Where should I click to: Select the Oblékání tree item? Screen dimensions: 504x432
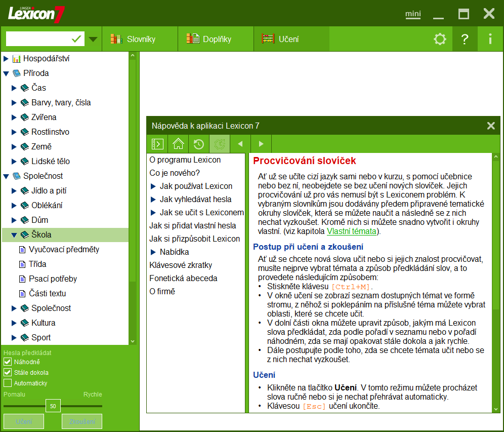click(x=47, y=206)
